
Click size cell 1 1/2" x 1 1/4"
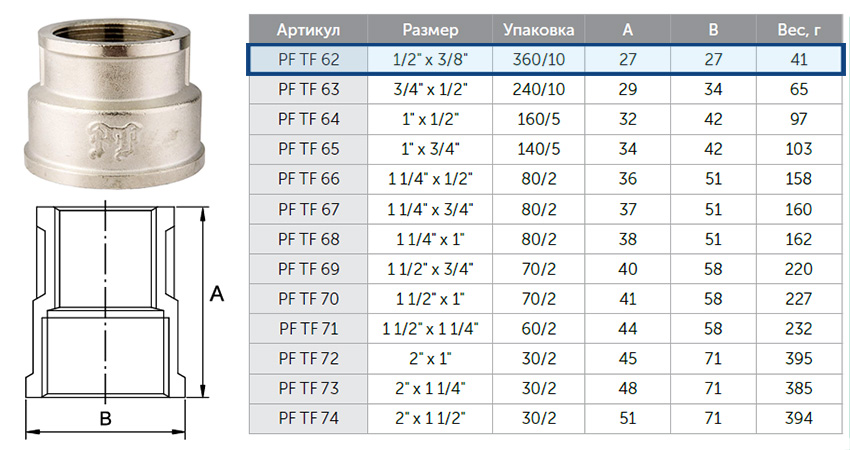point(430,329)
